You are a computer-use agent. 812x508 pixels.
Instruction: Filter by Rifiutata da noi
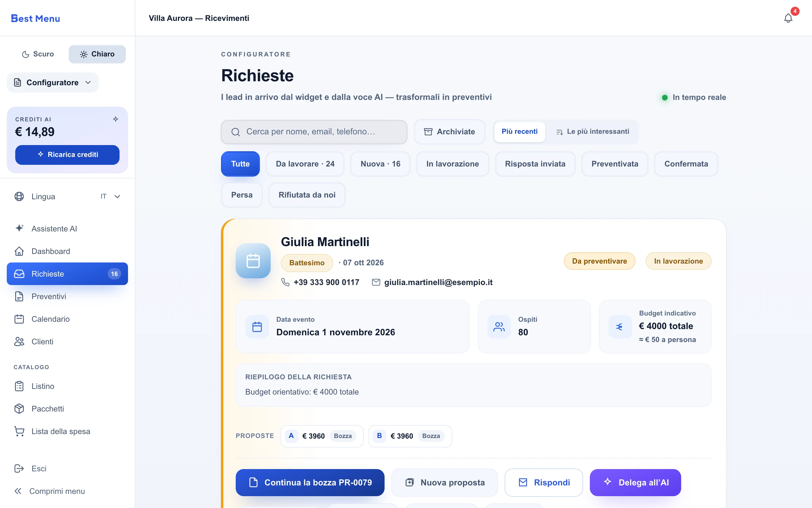[x=307, y=195]
